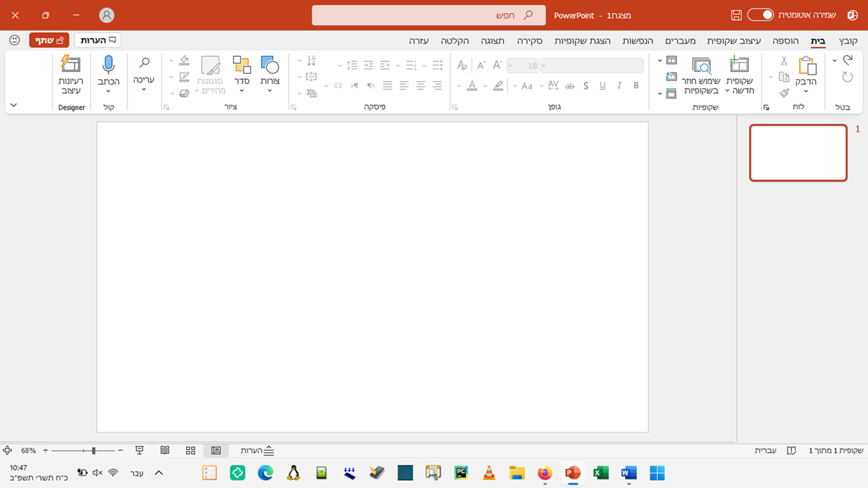Click the language indicator עברית in status bar
This screenshot has width=868, height=488.
[766, 450]
